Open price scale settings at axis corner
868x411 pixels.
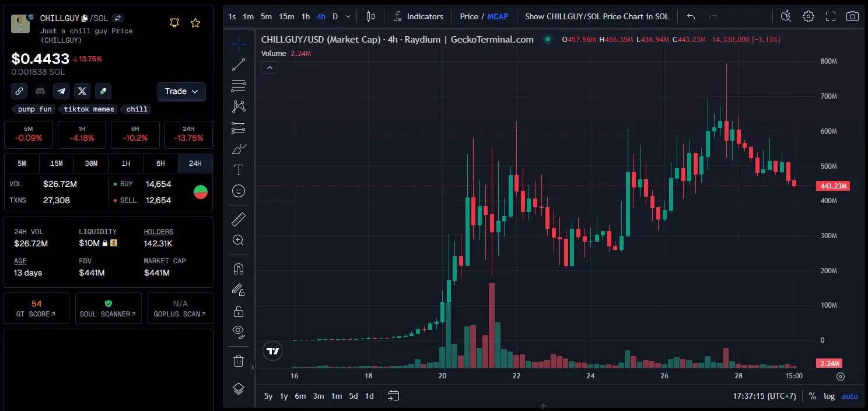(x=841, y=377)
